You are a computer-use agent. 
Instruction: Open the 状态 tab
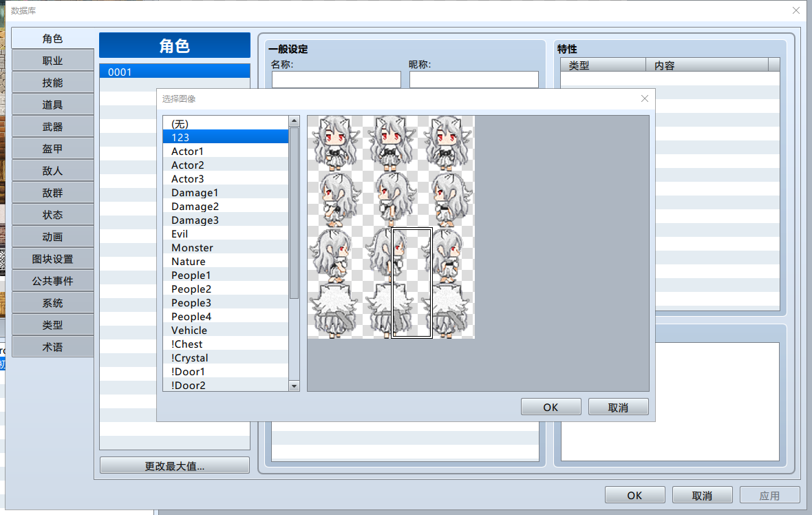point(52,215)
